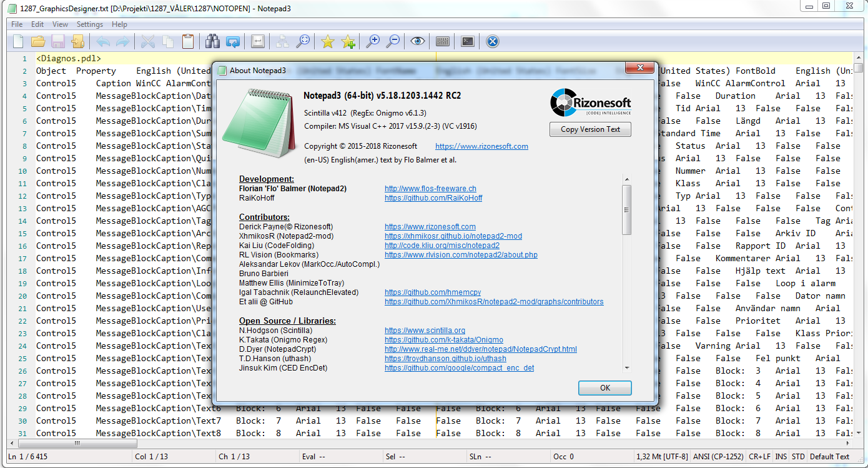Change encoding by clicking ANSI (CP-1252)

(718, 456)
